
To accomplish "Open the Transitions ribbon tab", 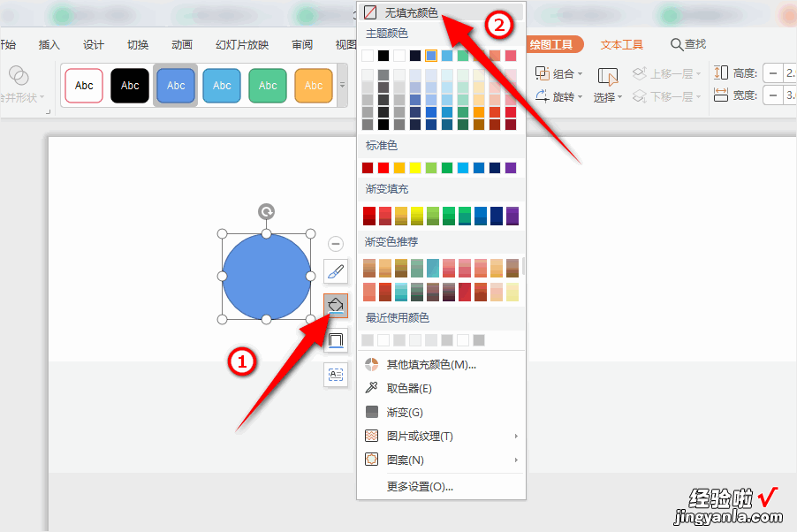I will (x=138, y=45).
